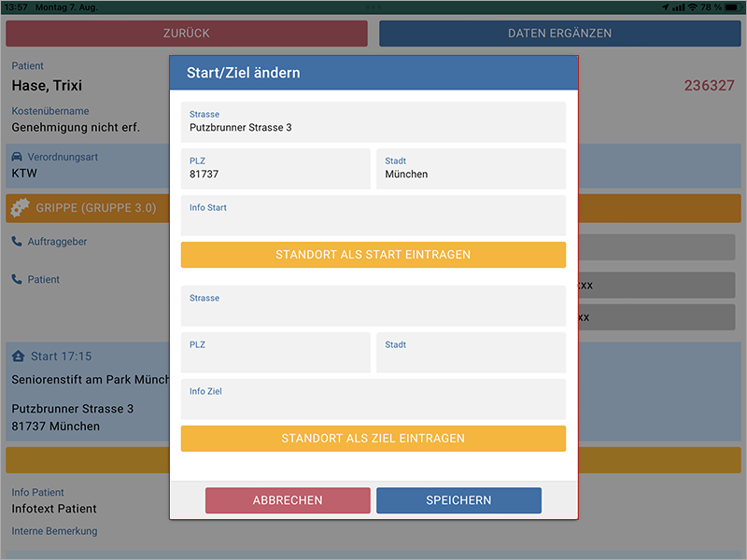The height and width of the screenshot is (560, 747).
Task: Click the house icon next to Start 17:15
Action: click(x=19, y=357)
